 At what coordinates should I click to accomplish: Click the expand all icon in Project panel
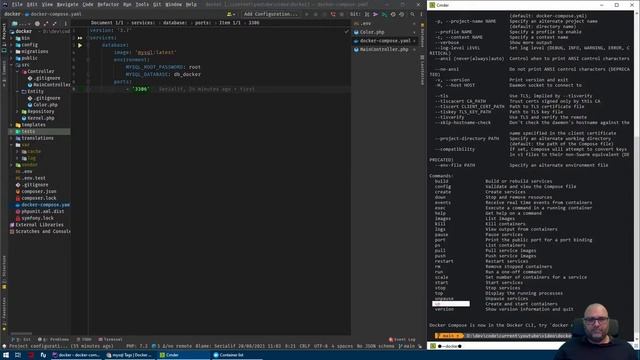[x=46, y=23]
